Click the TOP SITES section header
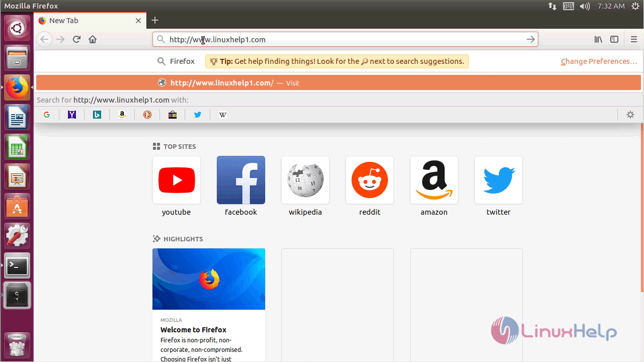 pyautogui.click(x=174, y=146)
